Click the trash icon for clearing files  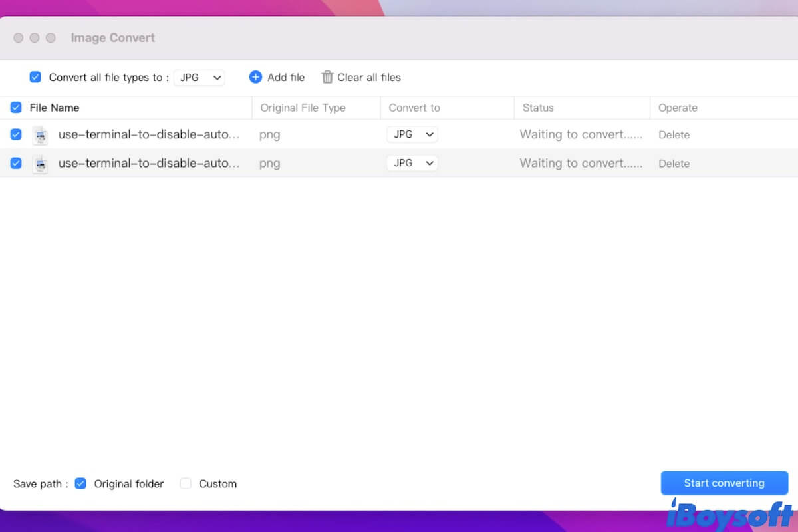coord(327,77)
